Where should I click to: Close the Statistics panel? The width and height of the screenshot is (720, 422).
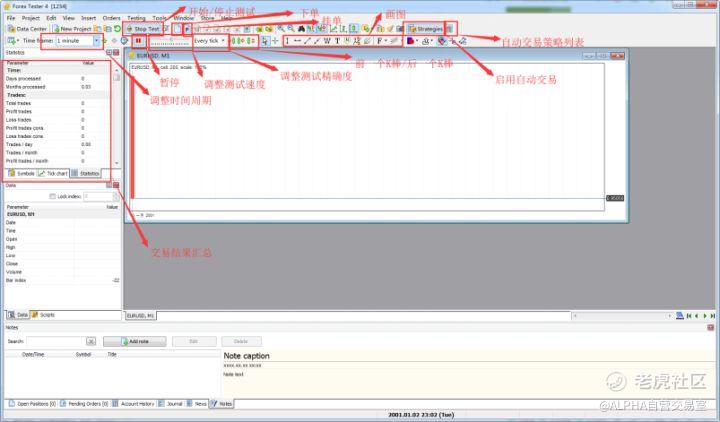click(x=116, y=52)
